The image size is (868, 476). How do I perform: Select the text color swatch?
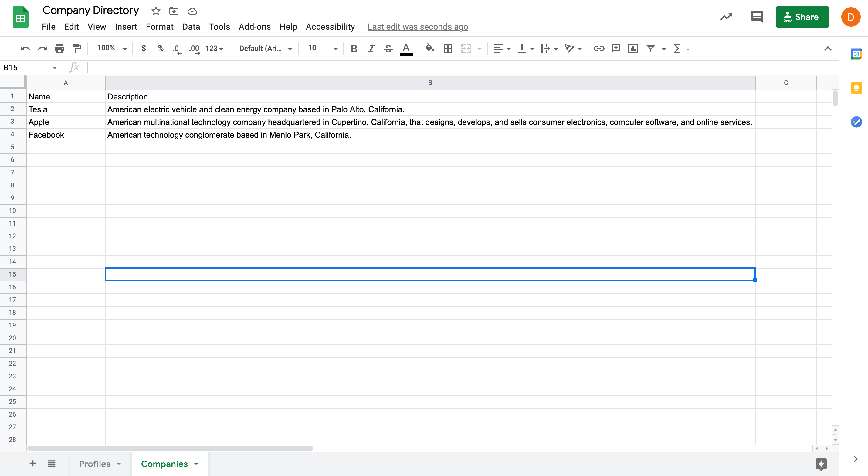406,49
